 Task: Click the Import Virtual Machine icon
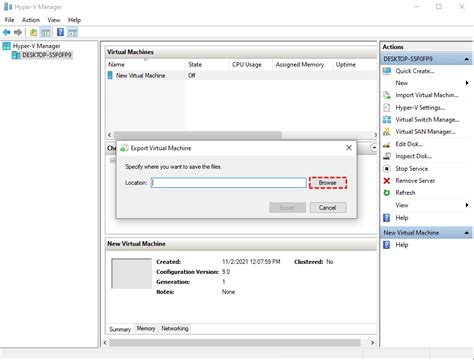click(387, 95)
